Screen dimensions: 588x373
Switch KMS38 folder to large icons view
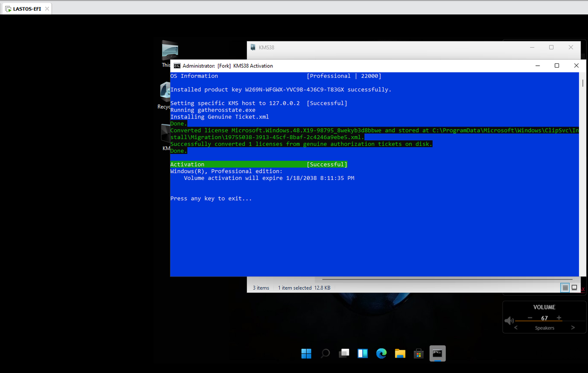[x=574, y=288]
